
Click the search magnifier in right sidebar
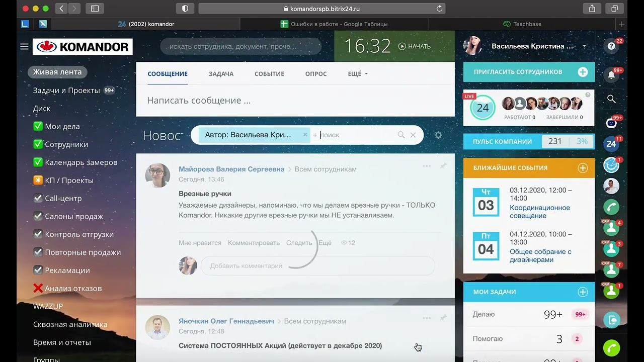pos(611,99)
